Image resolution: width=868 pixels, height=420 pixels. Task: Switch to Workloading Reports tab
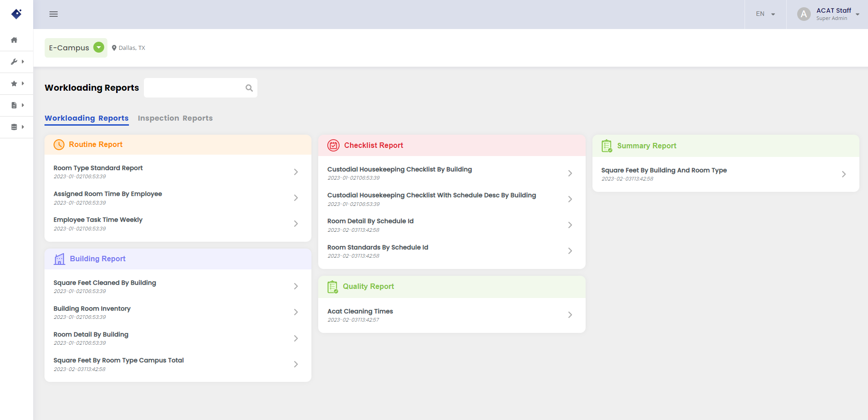point(87,118)
